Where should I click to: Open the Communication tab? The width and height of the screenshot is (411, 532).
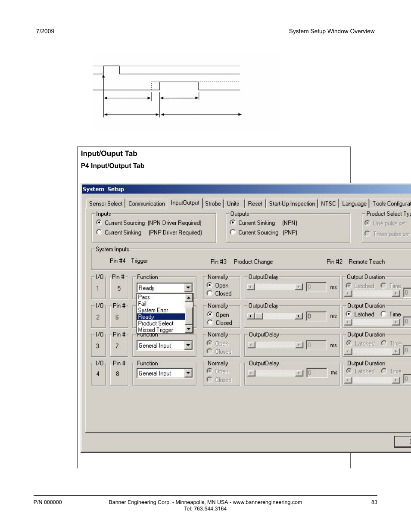[x=146, y=204]
